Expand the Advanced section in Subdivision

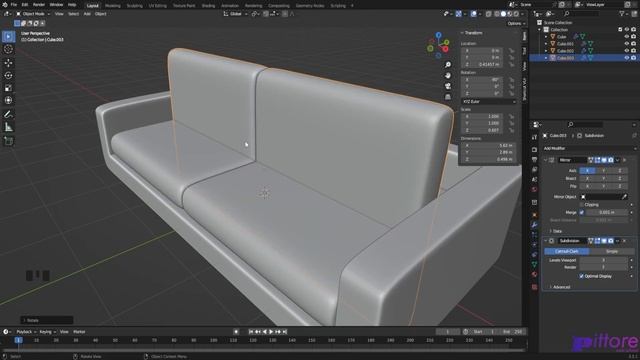click(x=560, y=287)
